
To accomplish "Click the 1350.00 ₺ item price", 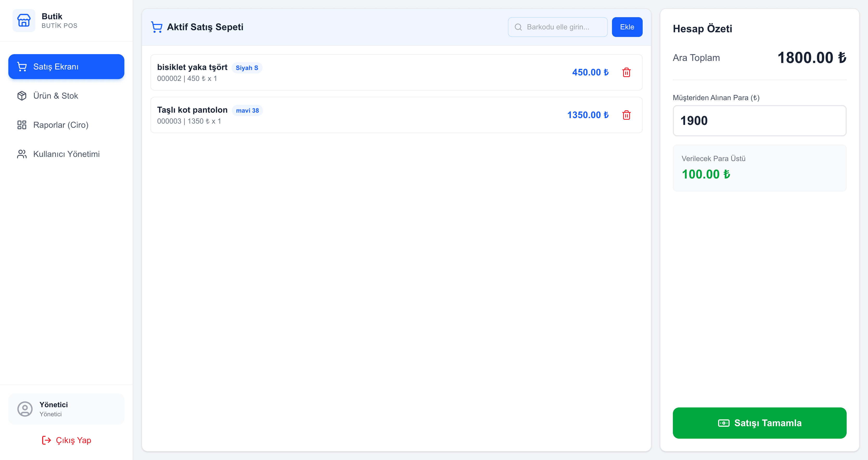I will pyautogui.click(x=588, y=115).
